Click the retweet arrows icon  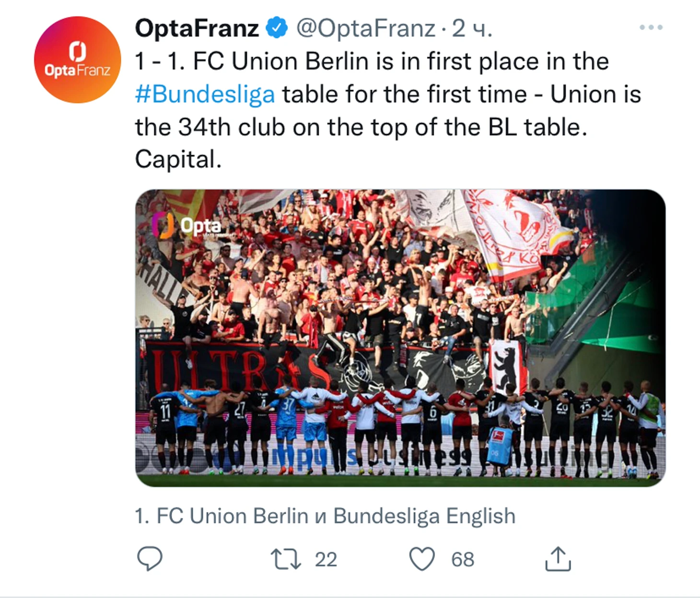pyautogui.click(x=286, y=559)
